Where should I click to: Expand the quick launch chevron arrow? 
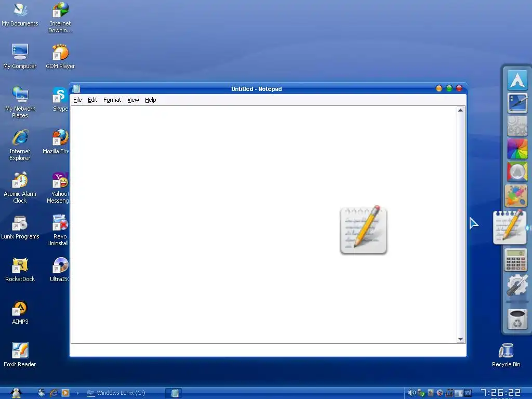click(x=78, y=393)
